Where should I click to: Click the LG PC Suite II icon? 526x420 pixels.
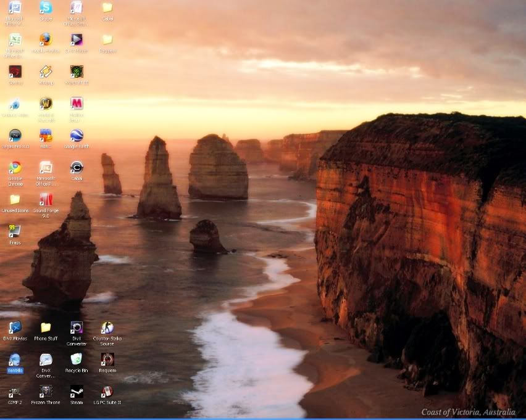[x=107, y=392]
